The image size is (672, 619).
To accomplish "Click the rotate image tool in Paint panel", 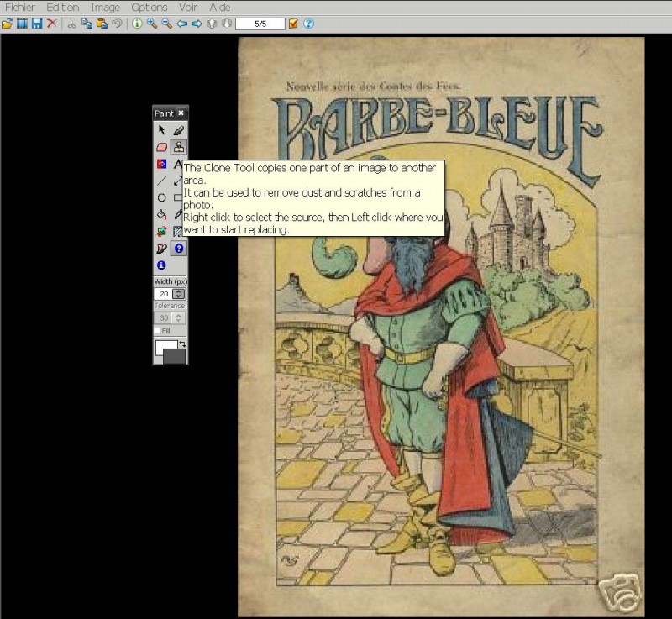I will point(161,232).
